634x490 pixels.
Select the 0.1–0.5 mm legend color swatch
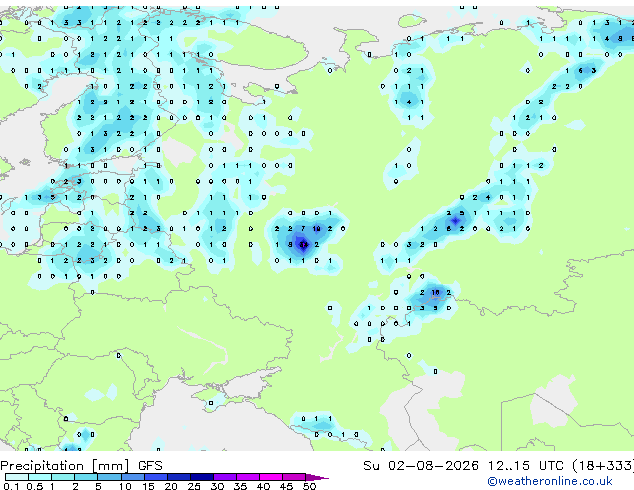17,477
